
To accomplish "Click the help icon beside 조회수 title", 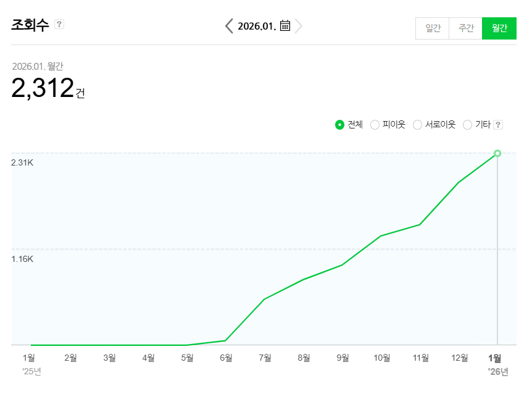I will (x=59, y=24).
